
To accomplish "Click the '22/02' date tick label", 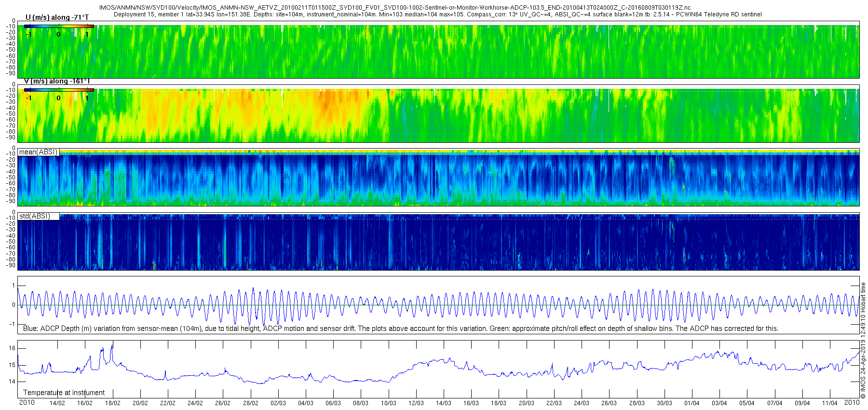I will coord(168,403).
